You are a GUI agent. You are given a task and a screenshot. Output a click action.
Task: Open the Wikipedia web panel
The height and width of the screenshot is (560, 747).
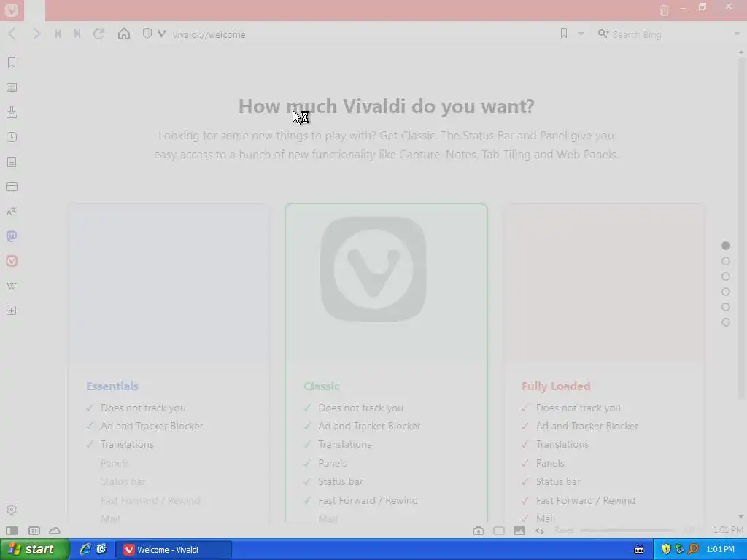(x=12, y=286)
